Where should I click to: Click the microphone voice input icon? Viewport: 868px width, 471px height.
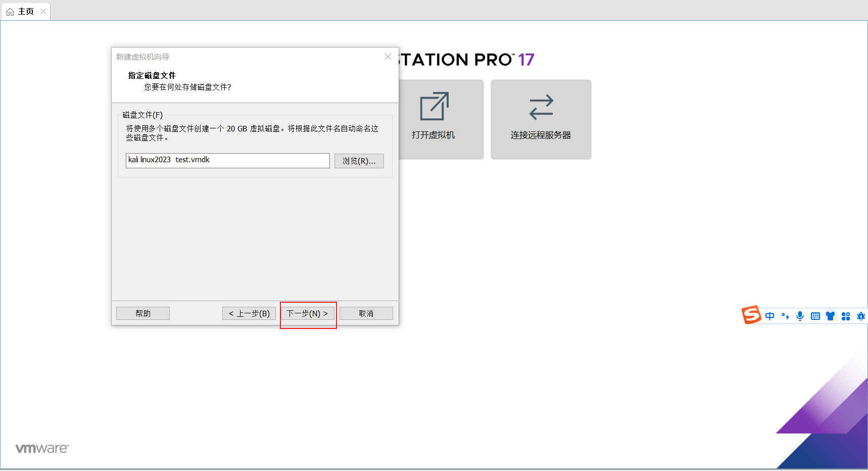coord(800,316)
